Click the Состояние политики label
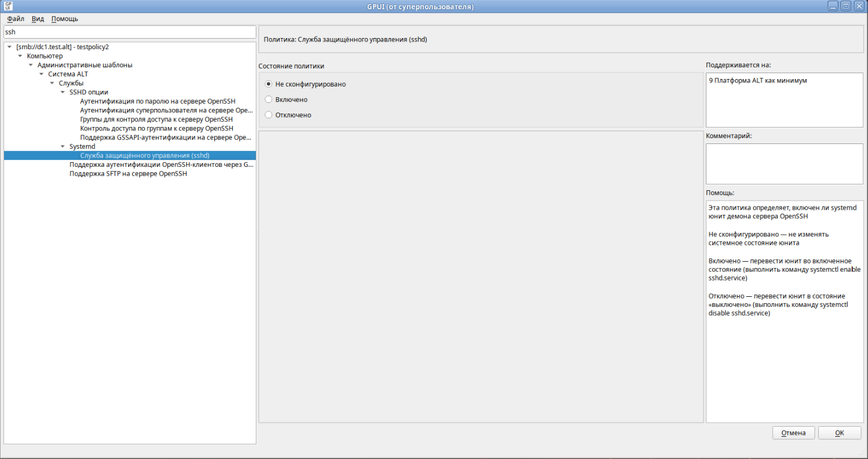Image resolution: width=868 pixels, height=459 pixels. (x=291, y=66)
